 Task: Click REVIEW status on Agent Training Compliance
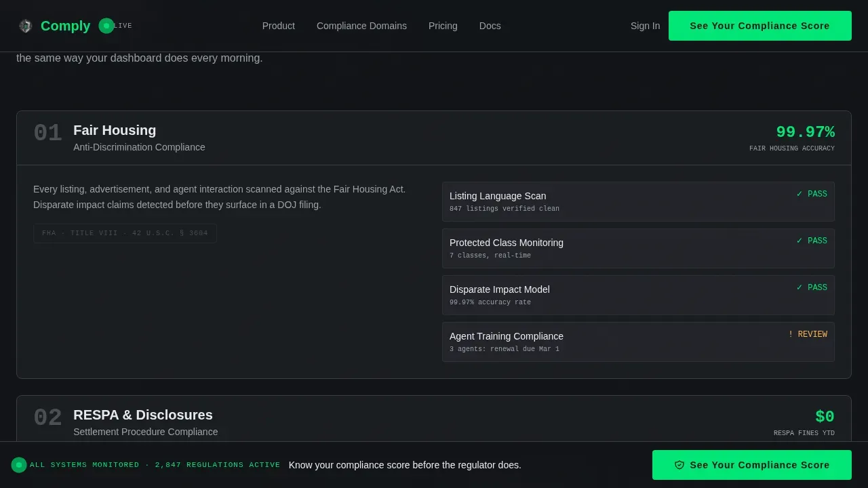coord(808,334)
